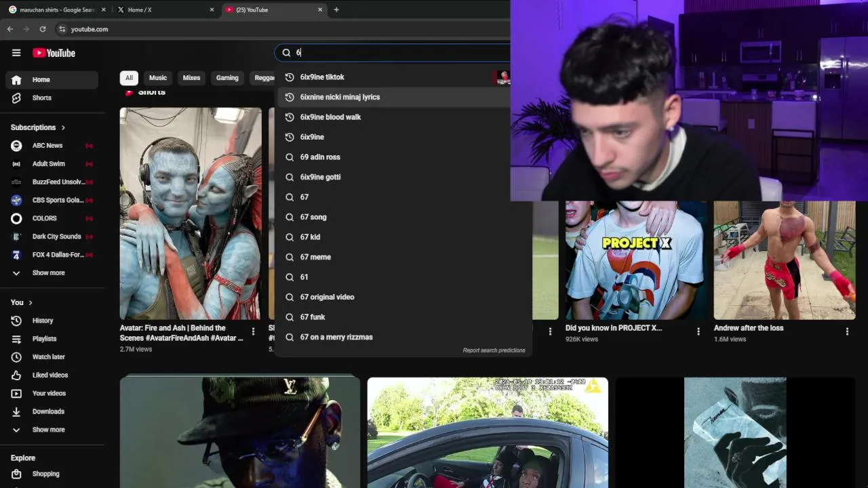Choose suggestion 69 adin ross
The image size is (868, 488).
point(395,157)
